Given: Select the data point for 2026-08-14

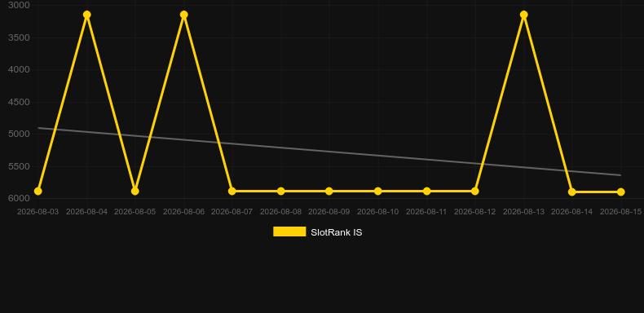Looking at the screenshot, I should [572, 192].
